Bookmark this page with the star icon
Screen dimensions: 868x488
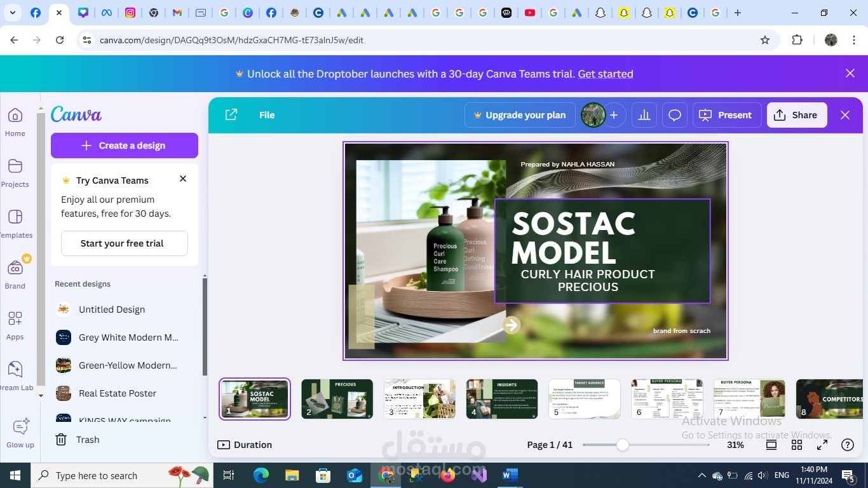pos(765,40)
